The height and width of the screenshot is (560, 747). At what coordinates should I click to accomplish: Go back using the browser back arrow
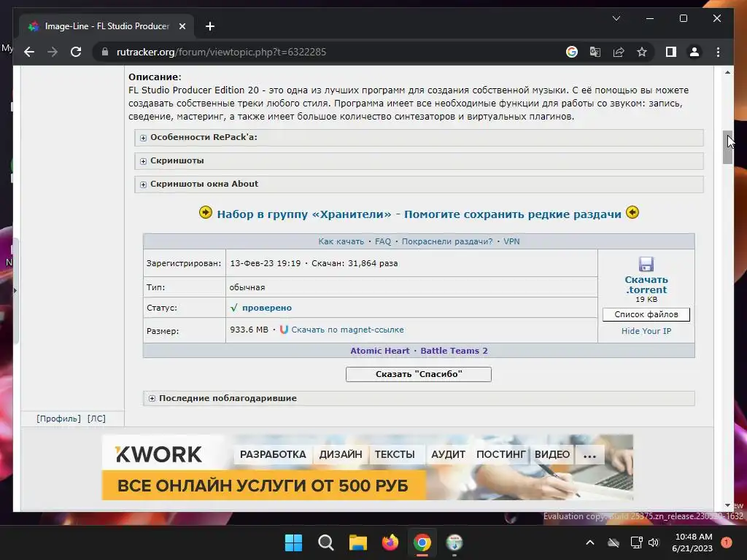pyautogui.click(x=29, y=52)
